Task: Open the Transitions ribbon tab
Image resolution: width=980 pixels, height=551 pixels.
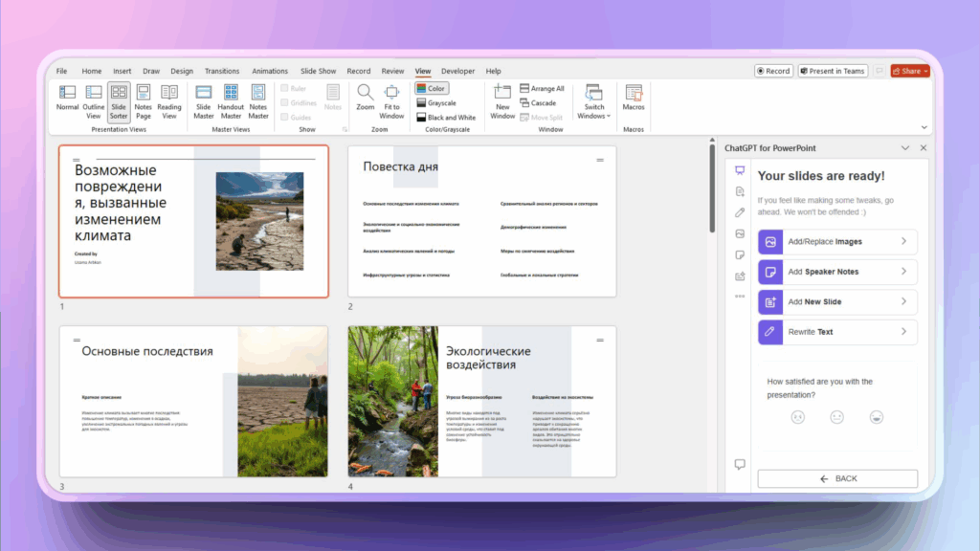Action: pyautogui.click(x=222, y=71)
